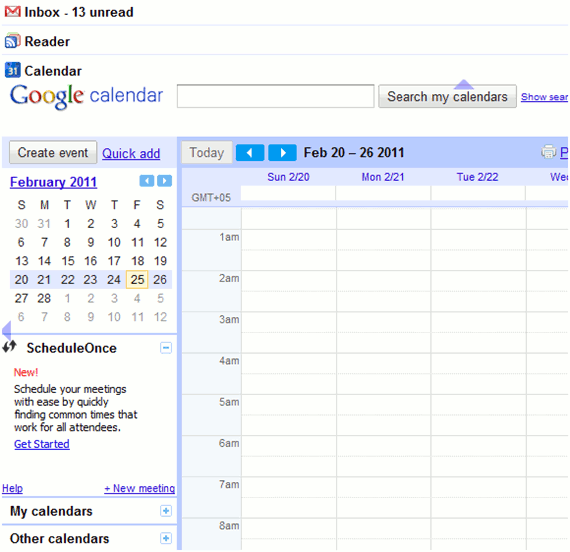Screen dimensions: 570x552
Task: Select February 20 in mini calendar
Action: click(21, 280)
